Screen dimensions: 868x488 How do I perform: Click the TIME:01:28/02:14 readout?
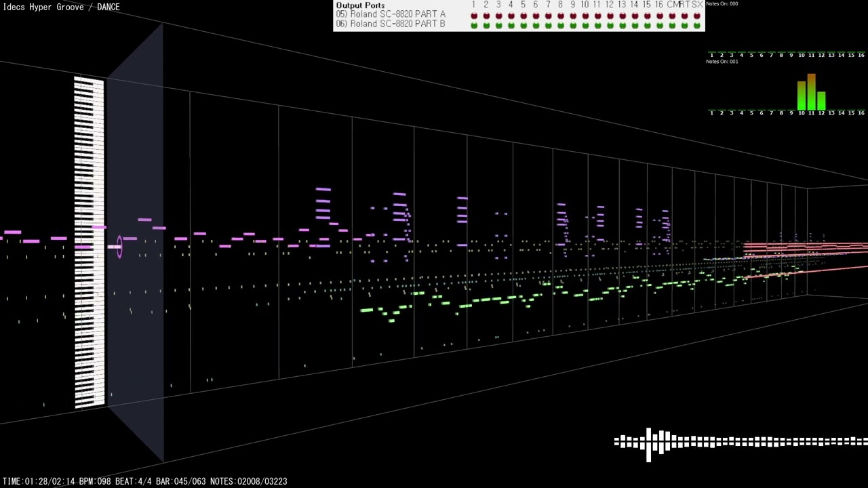click(x=39, y=481)
